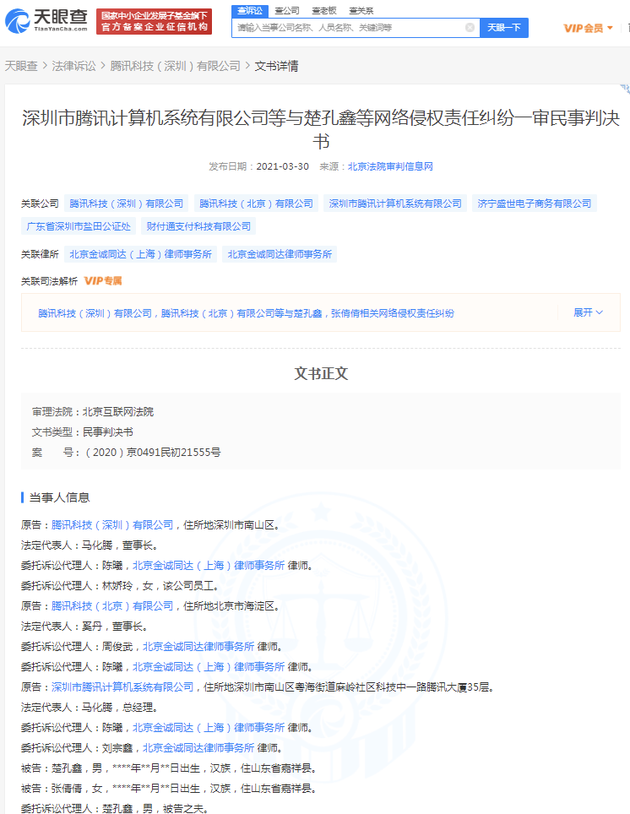The image size is (630, 814).
Task: Click the 当事人信息 section heading
Action: tap(59, 497)
